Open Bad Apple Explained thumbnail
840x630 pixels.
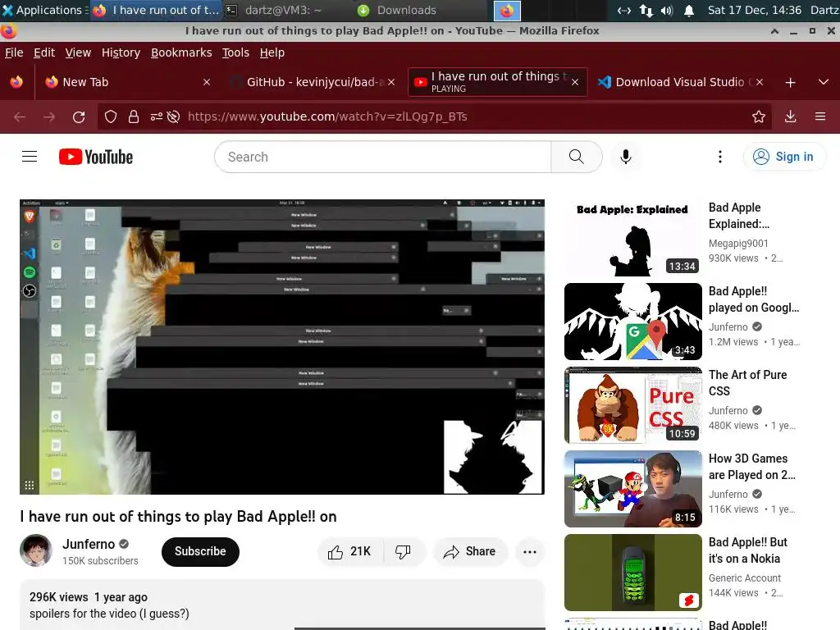tap(632, 238)
